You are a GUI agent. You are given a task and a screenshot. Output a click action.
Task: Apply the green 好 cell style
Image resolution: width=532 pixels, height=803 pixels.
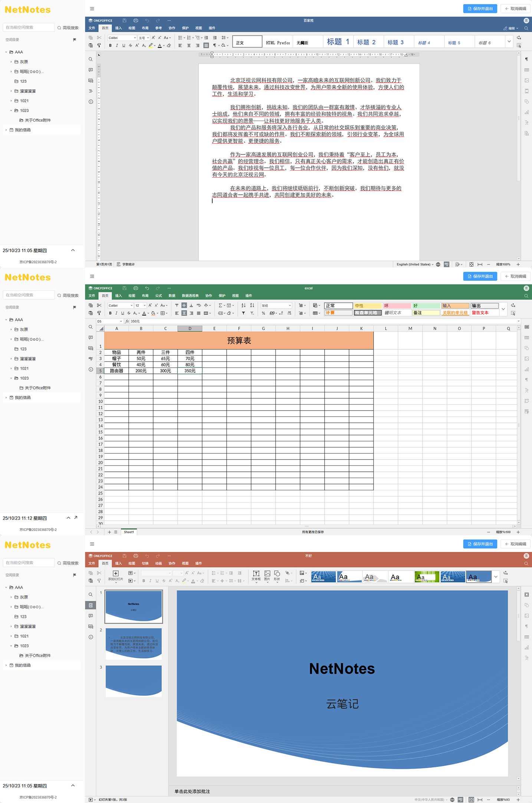[x=426, y=306]
